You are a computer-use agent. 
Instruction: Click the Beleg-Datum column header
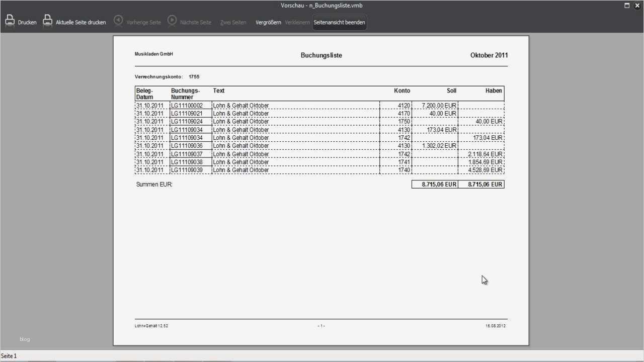[x=145, y=94]
